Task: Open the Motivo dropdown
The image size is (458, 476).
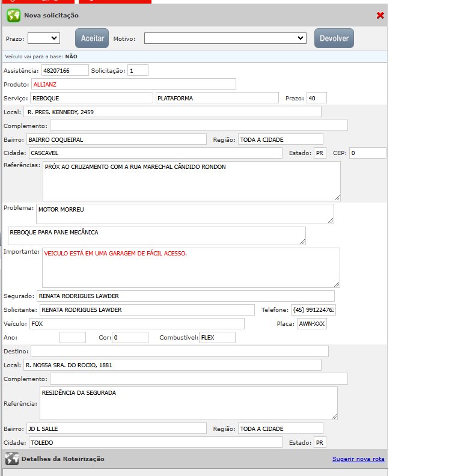Action: pyautogui.click(x=225, y=38)
